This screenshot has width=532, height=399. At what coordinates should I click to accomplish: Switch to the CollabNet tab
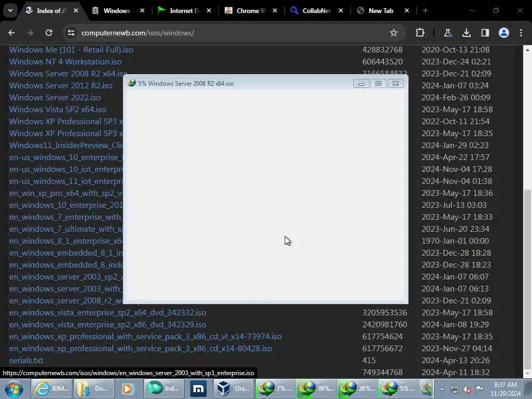(x=316, y=10)
